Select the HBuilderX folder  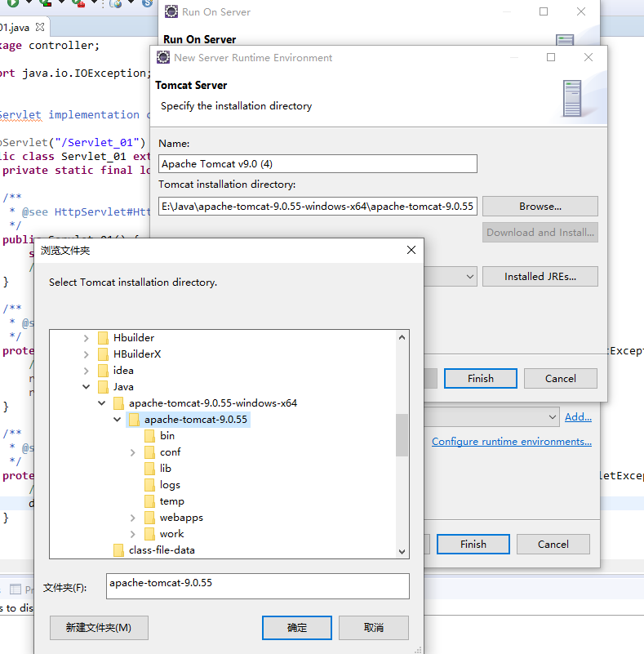tap(137, 354)
